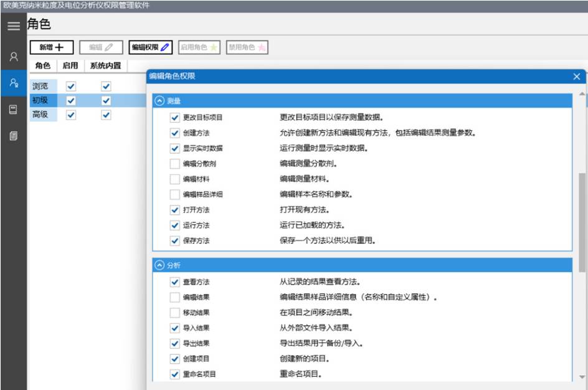
Task: Open the user management sidebar icon
Action: pyautogui.click(x=14, y=57)
